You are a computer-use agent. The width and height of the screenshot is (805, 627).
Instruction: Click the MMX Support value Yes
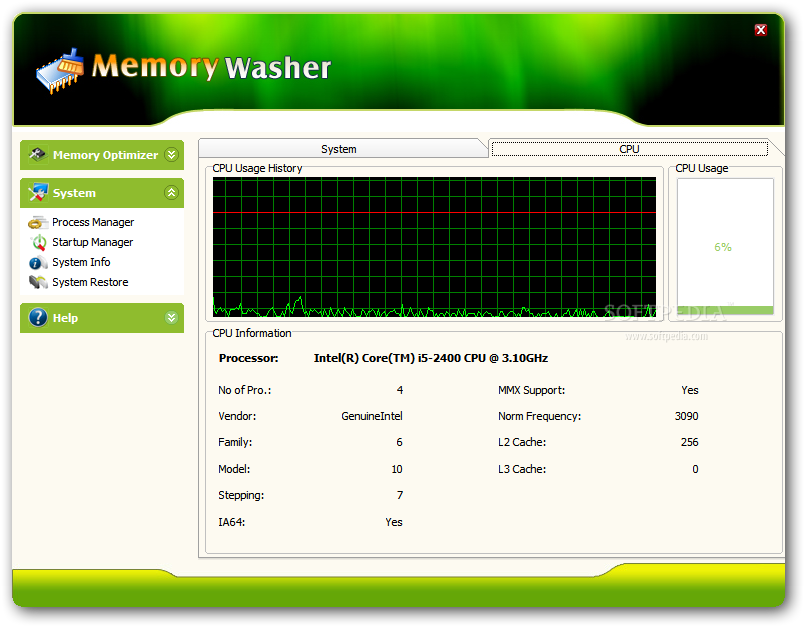[x=690, y=390]
